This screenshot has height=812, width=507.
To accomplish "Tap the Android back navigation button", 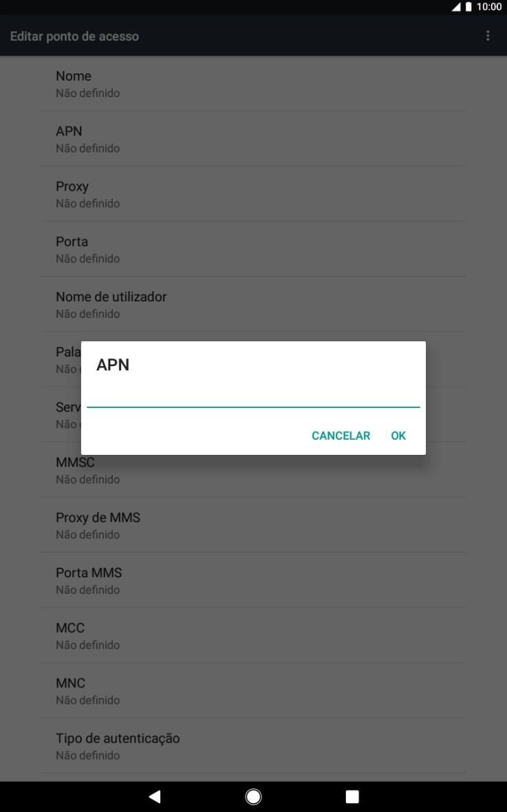I will [x=154, y=796].
